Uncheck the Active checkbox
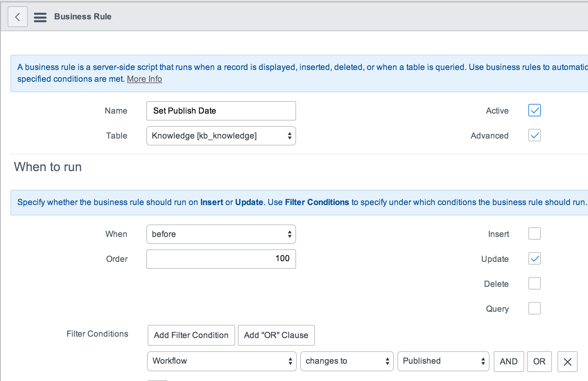The height and width of the screenshot is (381, 588). click(x=534, y=110)
